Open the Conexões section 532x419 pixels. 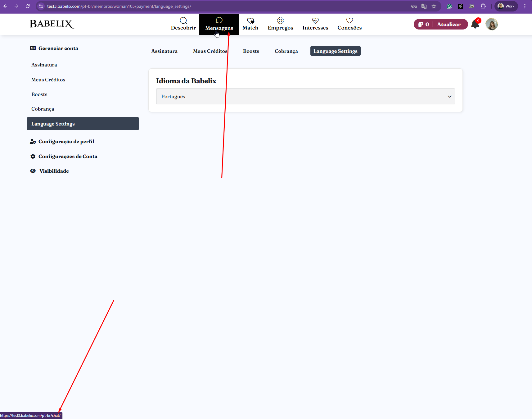(x=349, y=24)
